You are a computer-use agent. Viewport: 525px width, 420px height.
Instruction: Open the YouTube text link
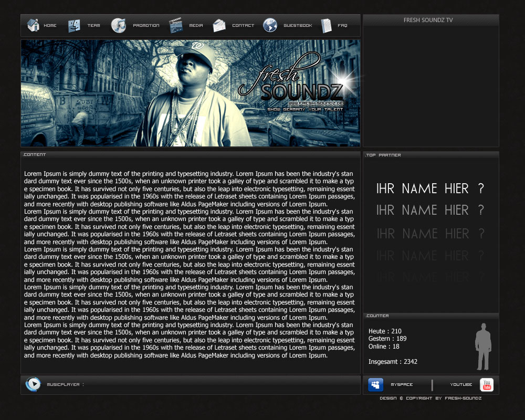pyautogui.click(x=461, y=385)
